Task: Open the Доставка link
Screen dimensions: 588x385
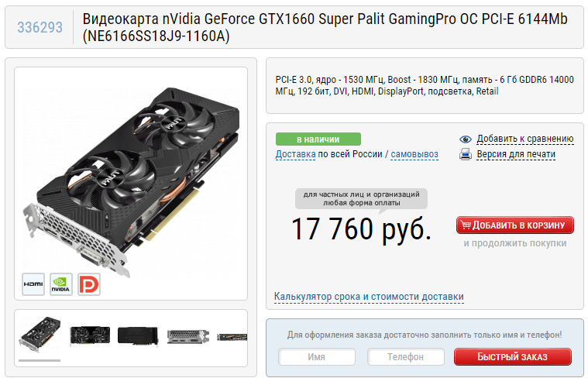Action: pos(295,154)
